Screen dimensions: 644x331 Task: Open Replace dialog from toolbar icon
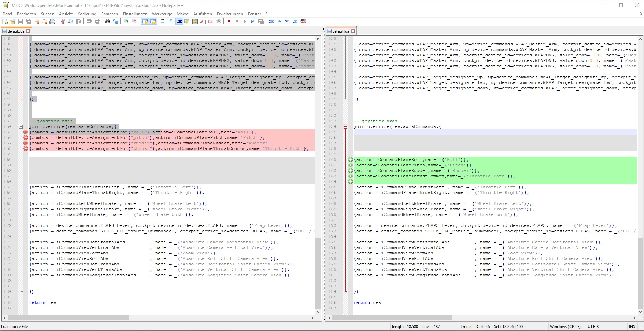[116, 21]
